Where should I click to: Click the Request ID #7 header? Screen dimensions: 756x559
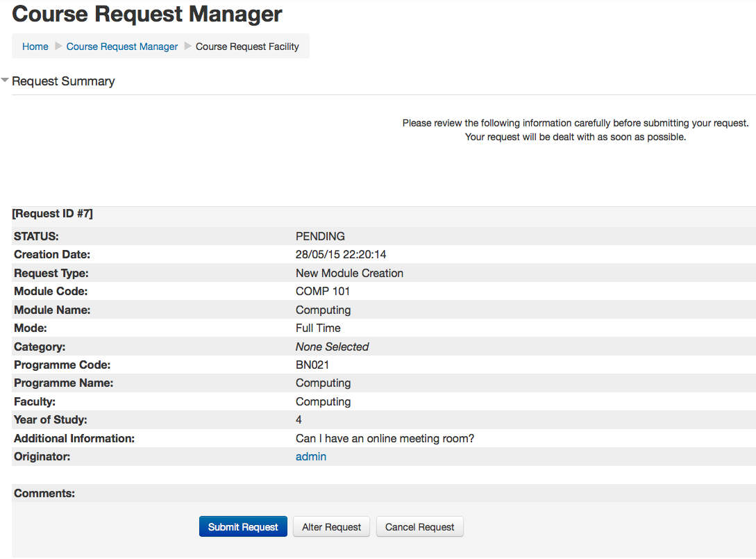(53, 214)
